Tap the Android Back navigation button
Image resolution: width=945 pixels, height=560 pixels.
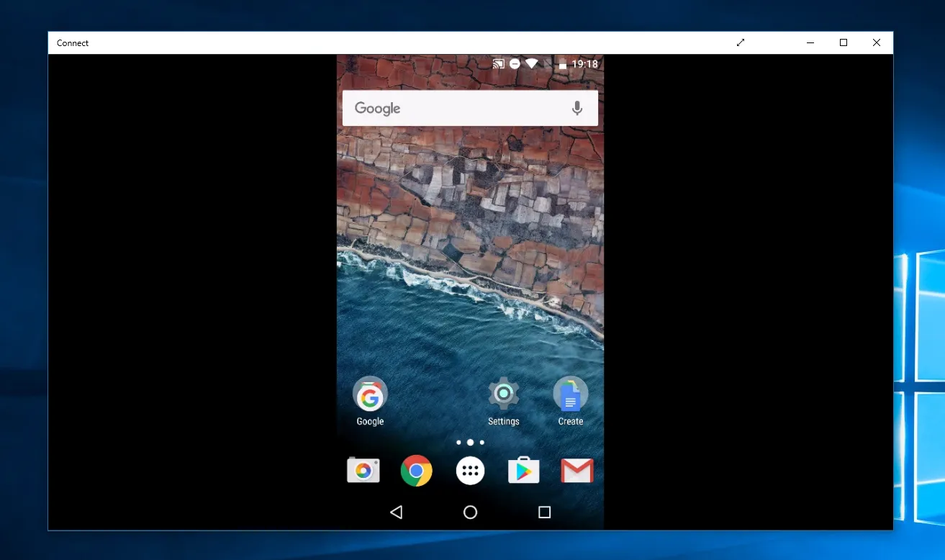(x=396, y=512)
